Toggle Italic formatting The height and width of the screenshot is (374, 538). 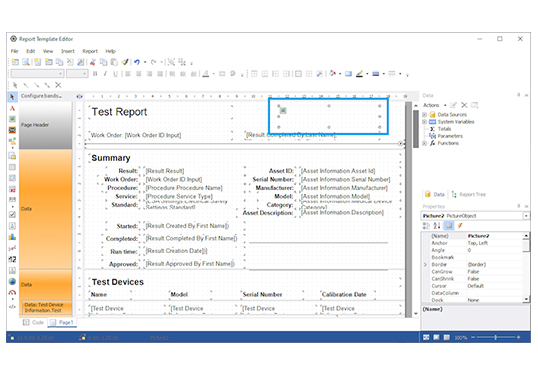pyautogui.click(x=105, y=73)
